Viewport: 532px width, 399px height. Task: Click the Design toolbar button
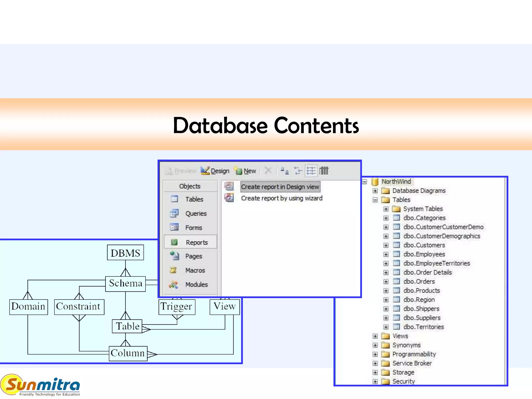[x=215, y=171]
